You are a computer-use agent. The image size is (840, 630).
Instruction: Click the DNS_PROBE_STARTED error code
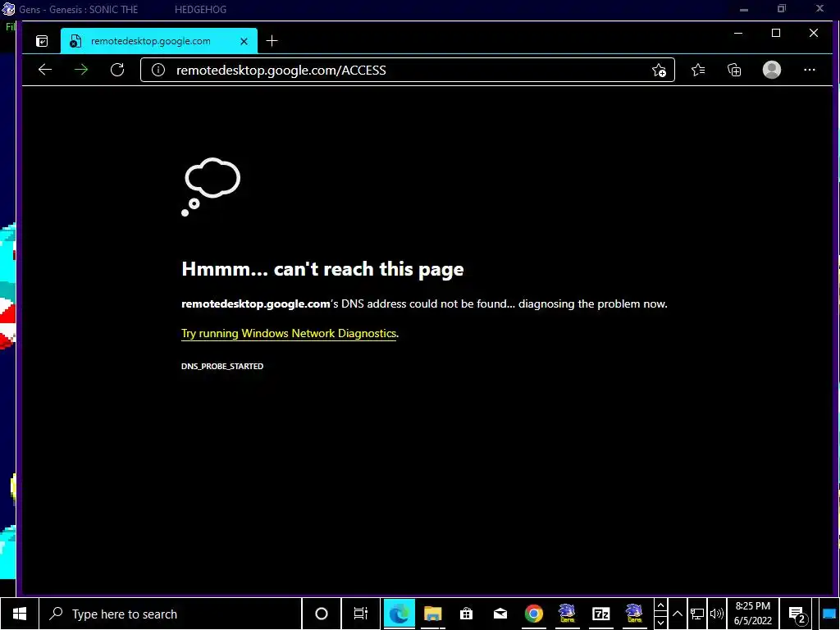222,367
